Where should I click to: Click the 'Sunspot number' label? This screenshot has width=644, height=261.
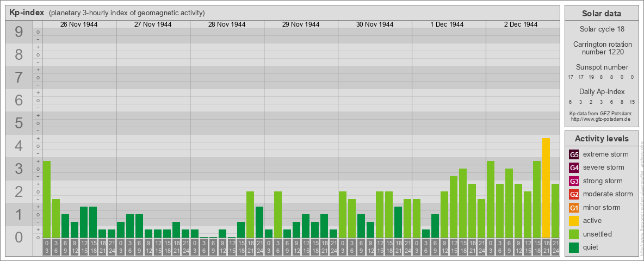[601, 67]
